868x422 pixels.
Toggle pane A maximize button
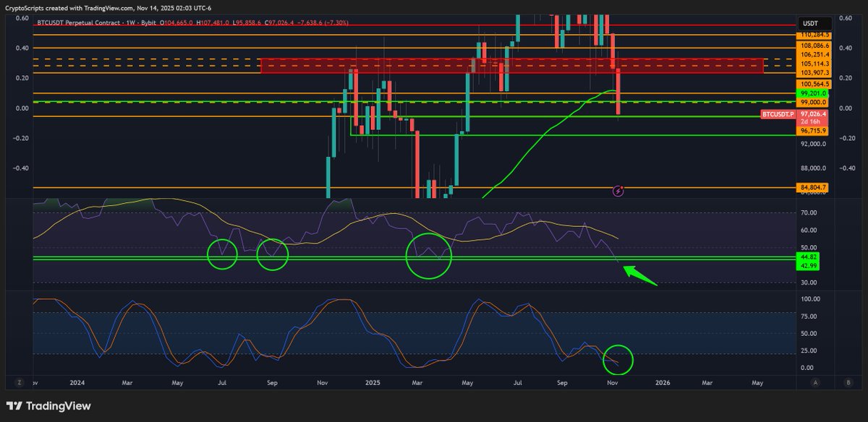tap(816, 381)
